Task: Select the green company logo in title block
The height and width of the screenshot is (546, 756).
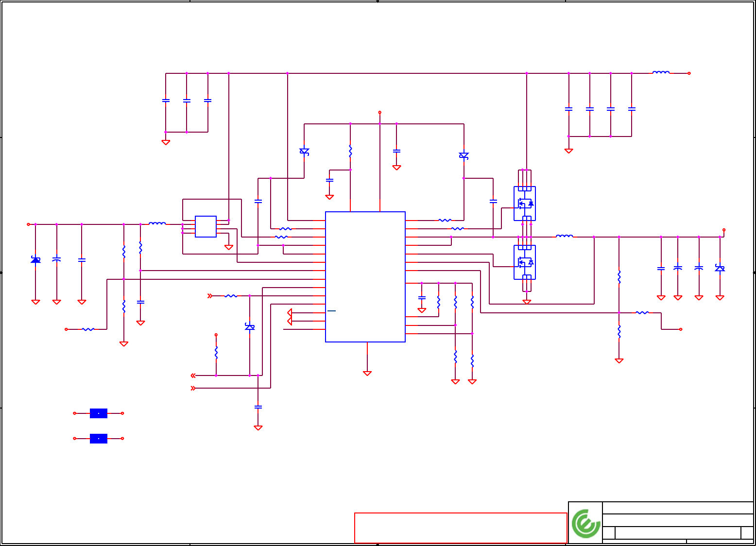Action: [x=585, y=524]
